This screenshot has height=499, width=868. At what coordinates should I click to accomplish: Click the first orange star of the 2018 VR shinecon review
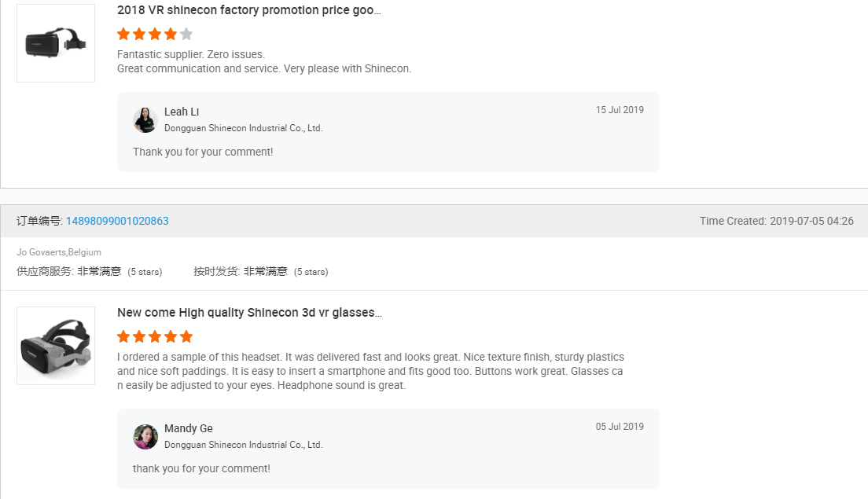(123, 34)
